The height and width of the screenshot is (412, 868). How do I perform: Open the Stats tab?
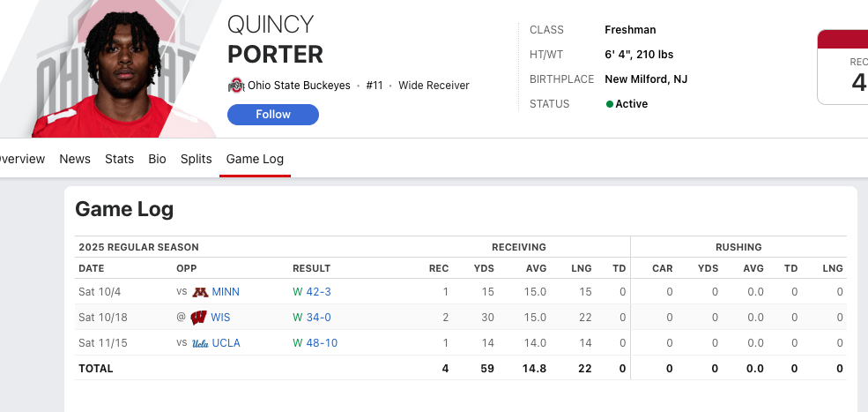(x=119, y=159)
